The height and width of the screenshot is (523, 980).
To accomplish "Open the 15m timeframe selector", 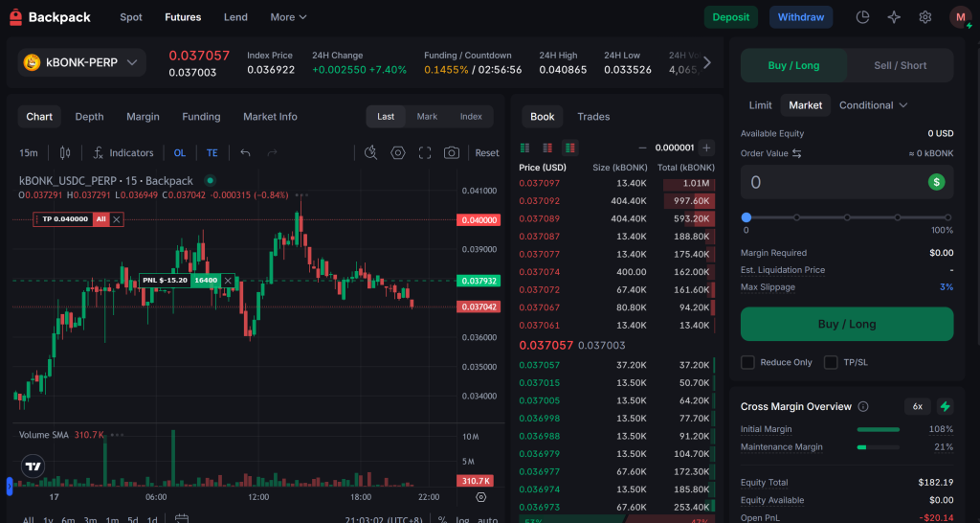I will (x=28, y=152).
